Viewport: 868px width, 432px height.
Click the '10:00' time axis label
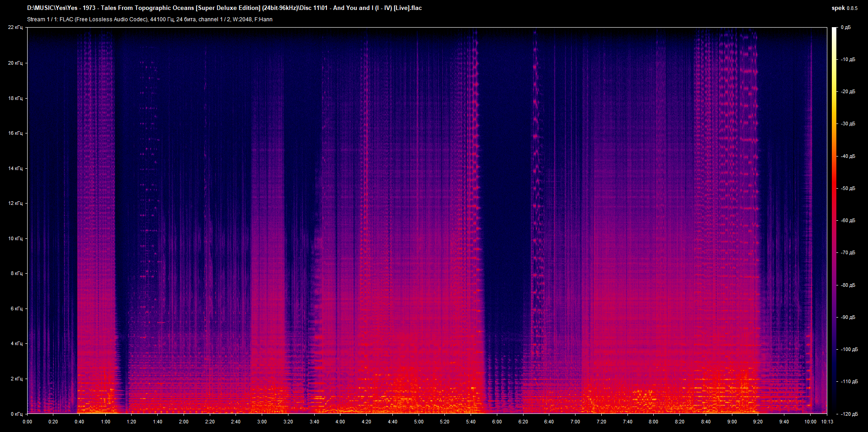tap(810, 422)
